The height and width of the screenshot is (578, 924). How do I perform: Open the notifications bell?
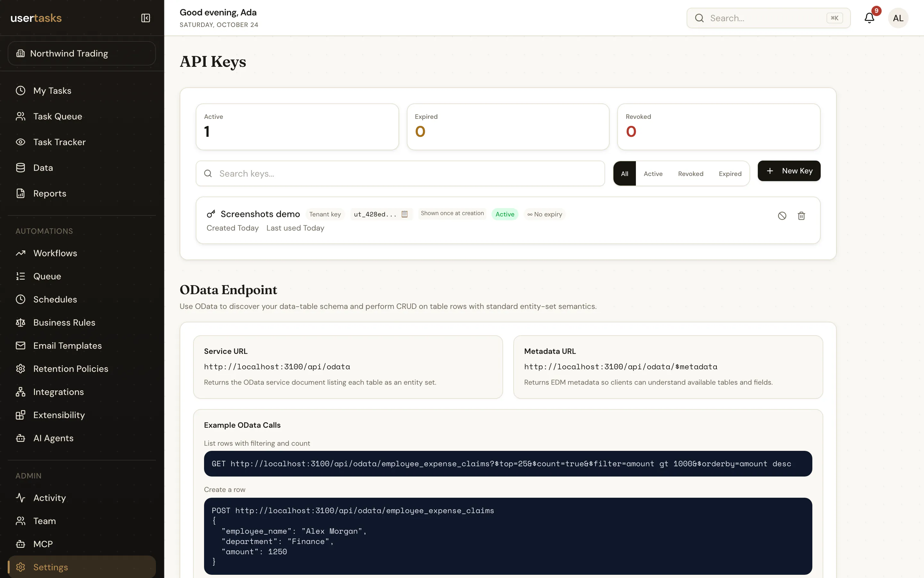[869, 18]
